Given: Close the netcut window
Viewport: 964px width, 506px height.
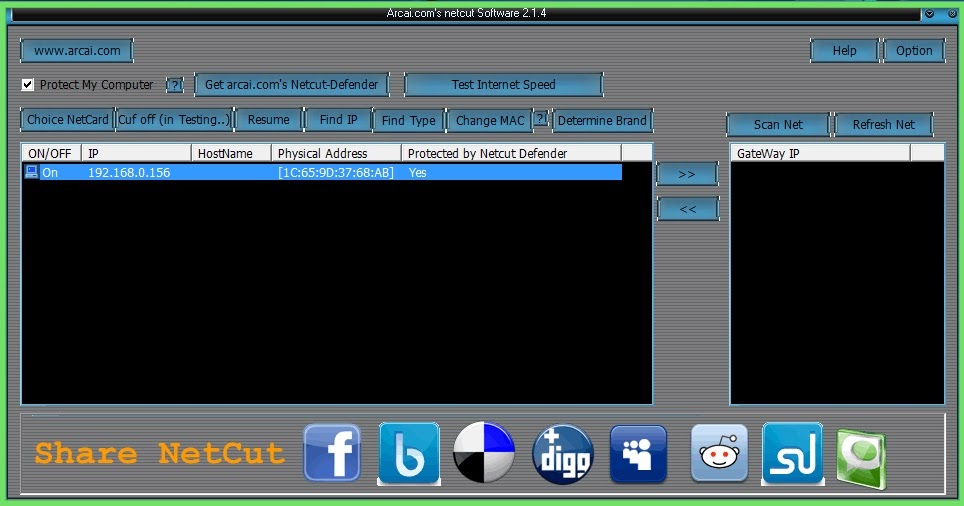Looking at the screenshot, I should coord(952,14).
